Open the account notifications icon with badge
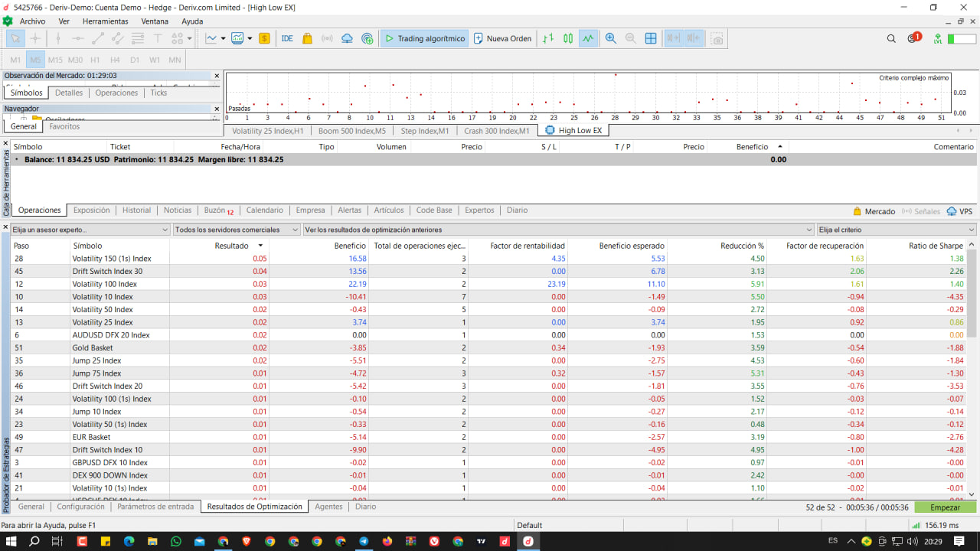This screenshot has height=551, width=980. [x=913, y=38]
